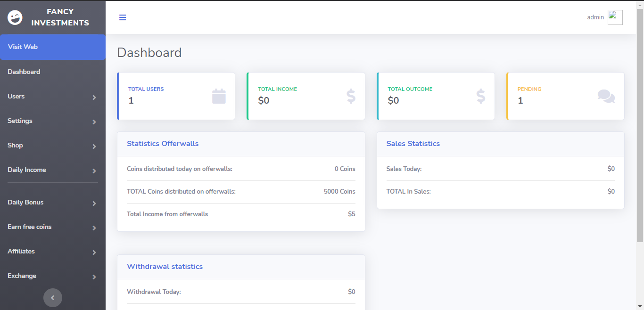Click the page vertical scrollbar
The height and width of the screenshot is (310, 644).
[x=640, y=126]
